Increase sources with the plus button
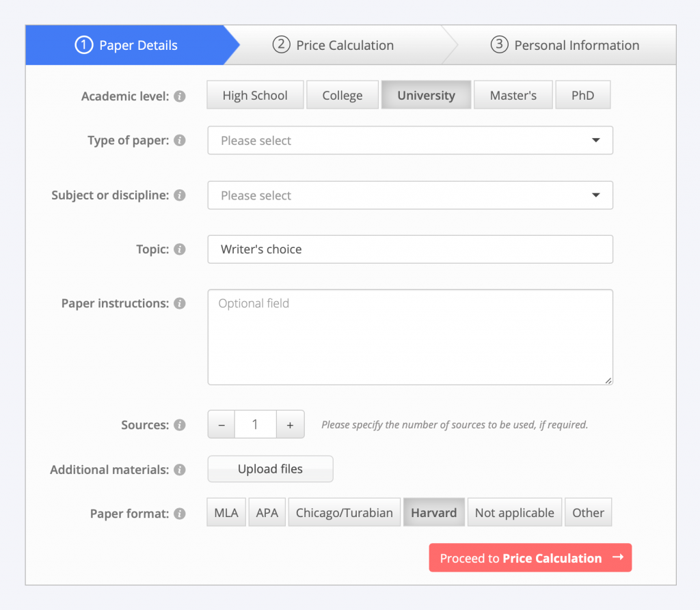700x610 pixels. point(290,424)
